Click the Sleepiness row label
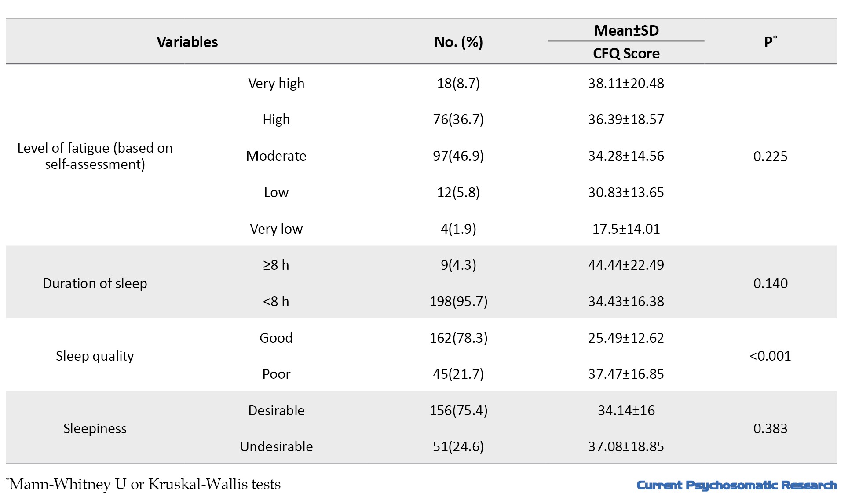Viewport: 859px width, 504px height. tap(95, 429)
